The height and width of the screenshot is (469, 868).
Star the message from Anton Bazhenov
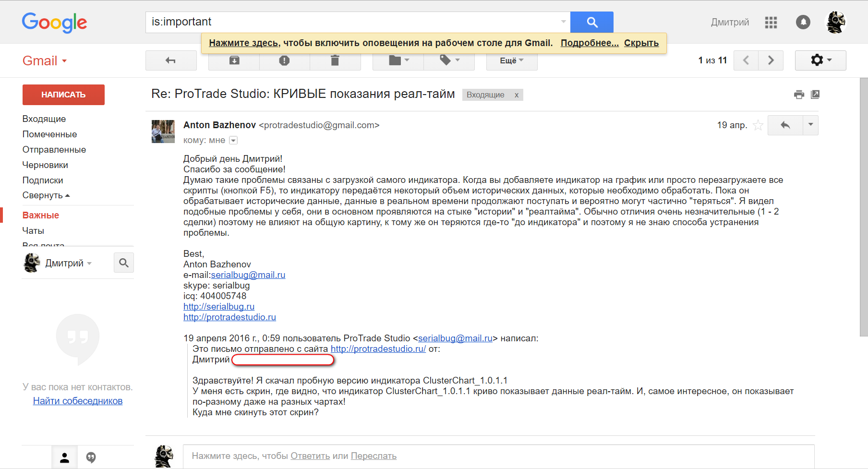(758, 125)
